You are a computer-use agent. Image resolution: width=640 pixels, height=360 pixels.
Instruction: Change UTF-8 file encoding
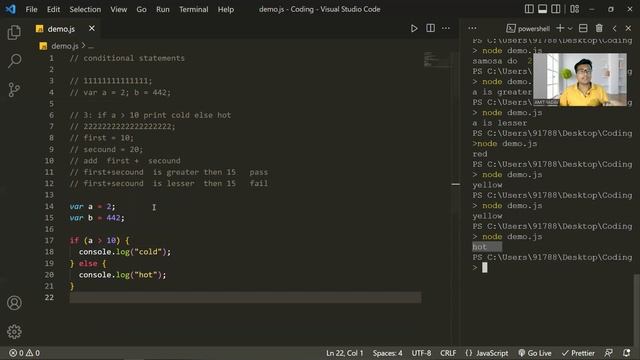pos(421,353)
